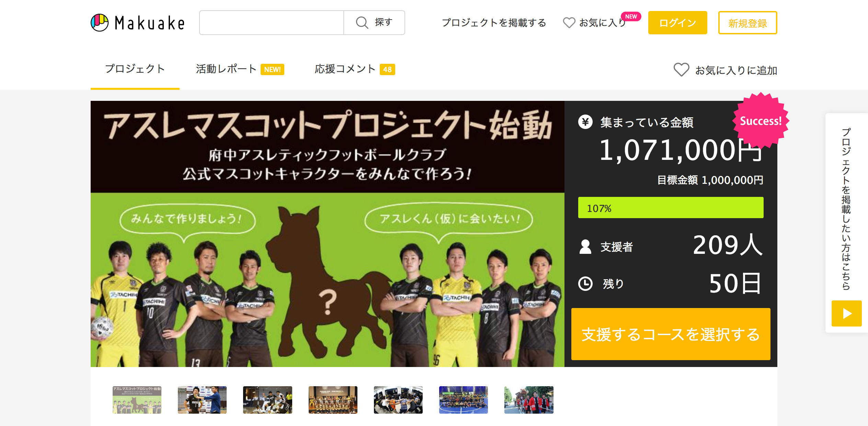Click the 48 comment count badge

(387, 69)
